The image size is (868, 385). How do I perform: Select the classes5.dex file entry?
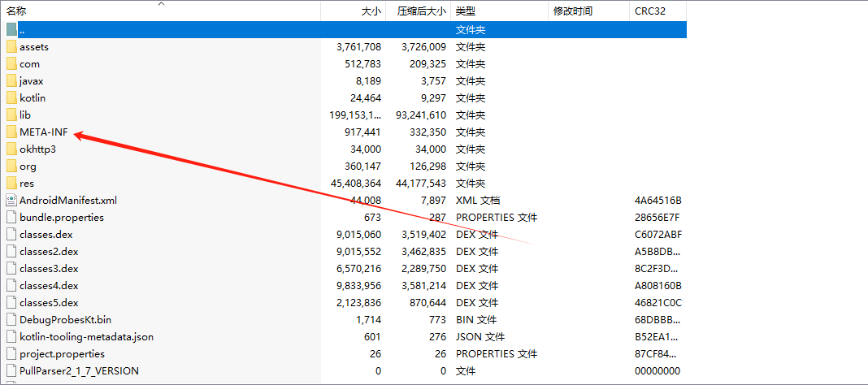[49, 303]
